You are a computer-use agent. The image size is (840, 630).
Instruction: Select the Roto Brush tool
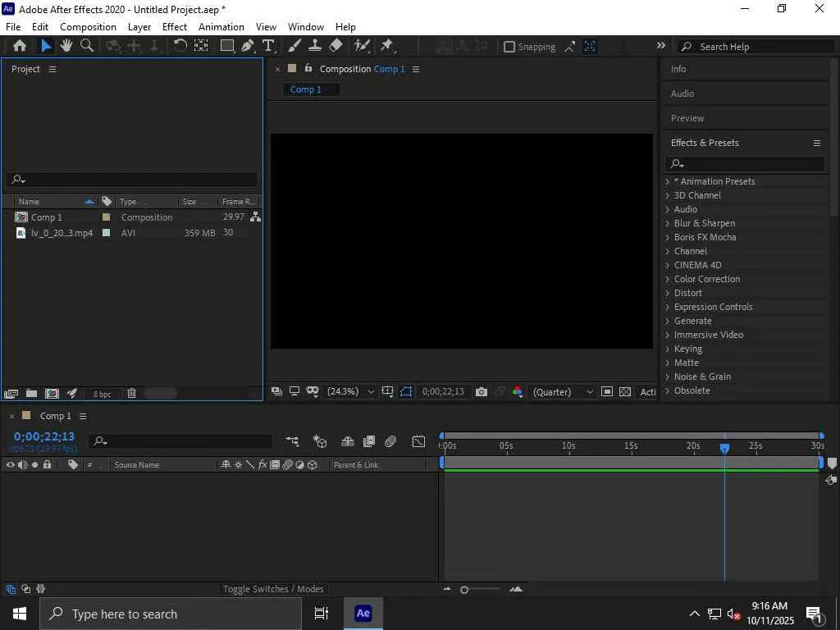(x=362, y=46)
